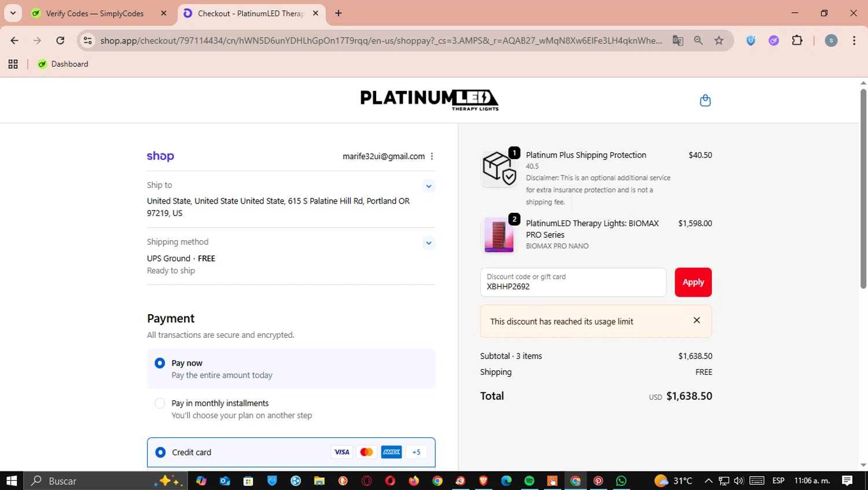Close the Checkout tab

pyautogui.click(x=315, y=13)
